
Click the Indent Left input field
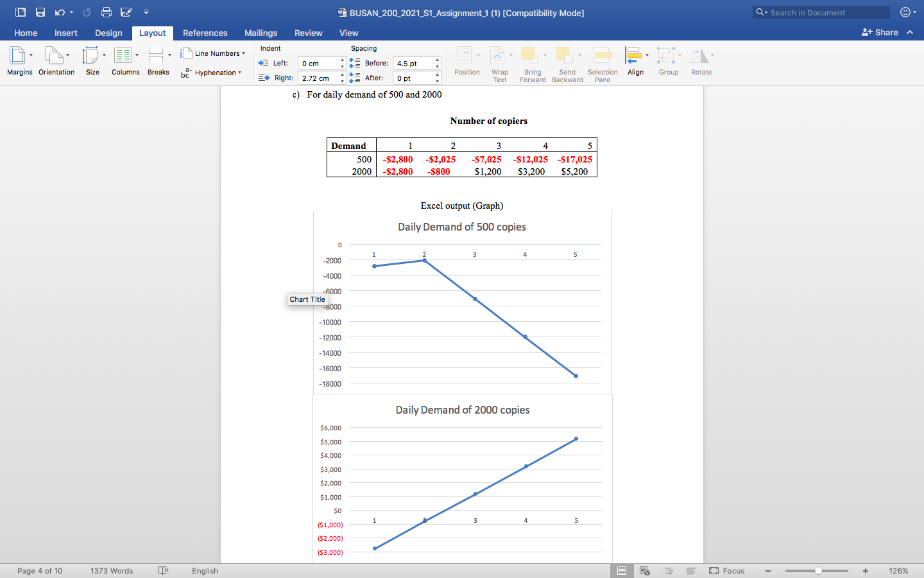click(x=318, y=63)
